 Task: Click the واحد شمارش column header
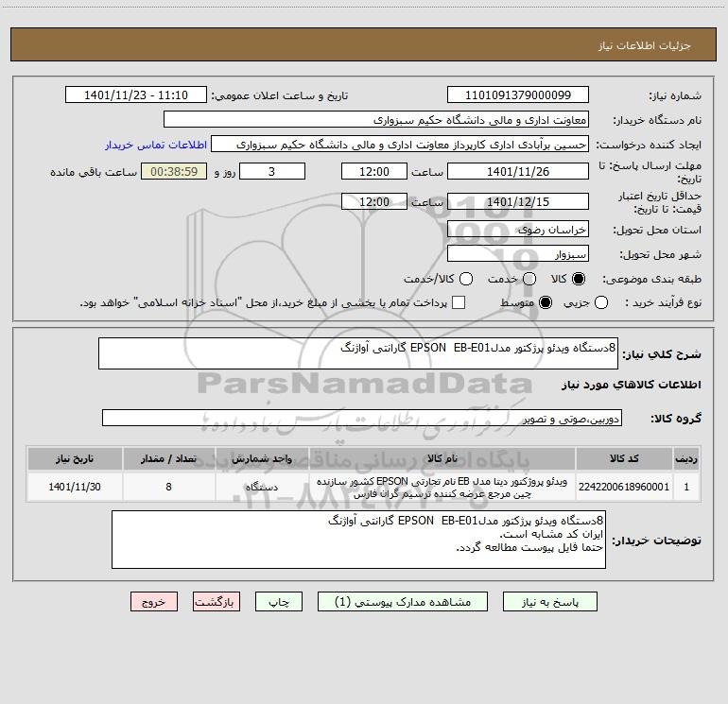click(x=262, y=458)
